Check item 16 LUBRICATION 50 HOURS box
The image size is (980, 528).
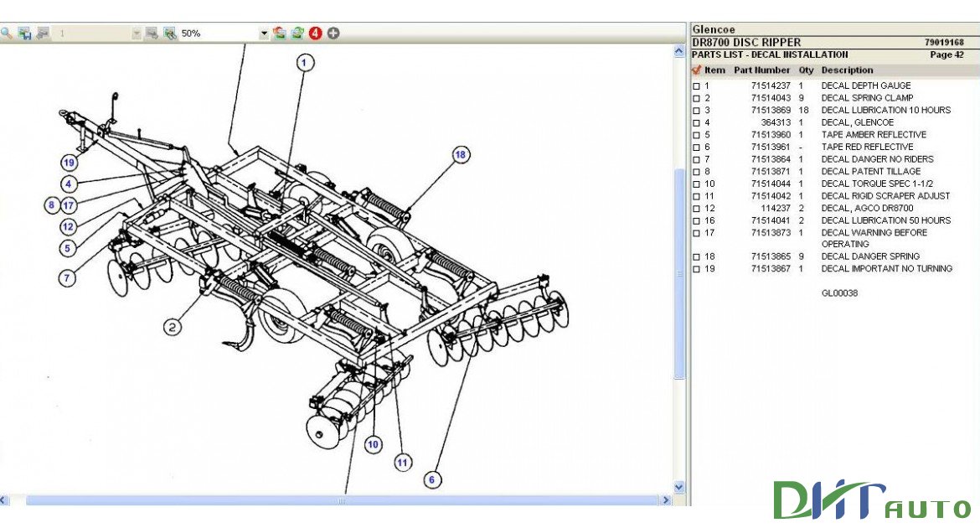coord(696,220)
